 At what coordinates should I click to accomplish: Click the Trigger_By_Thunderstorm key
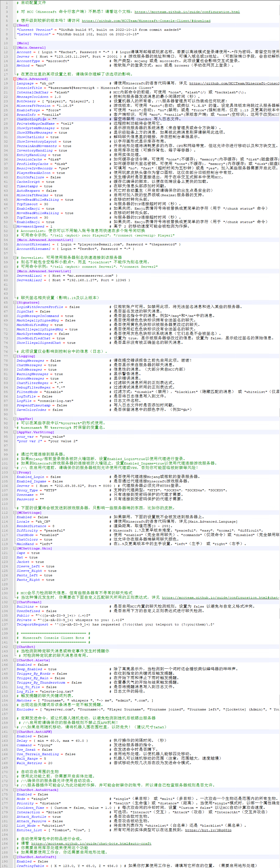pyautogui.click(x=41, y=683)
